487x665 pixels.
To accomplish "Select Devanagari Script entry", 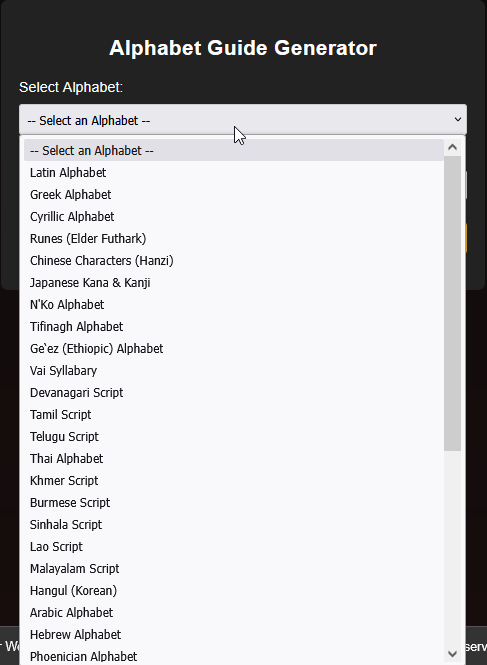I will tap(234, 393).
